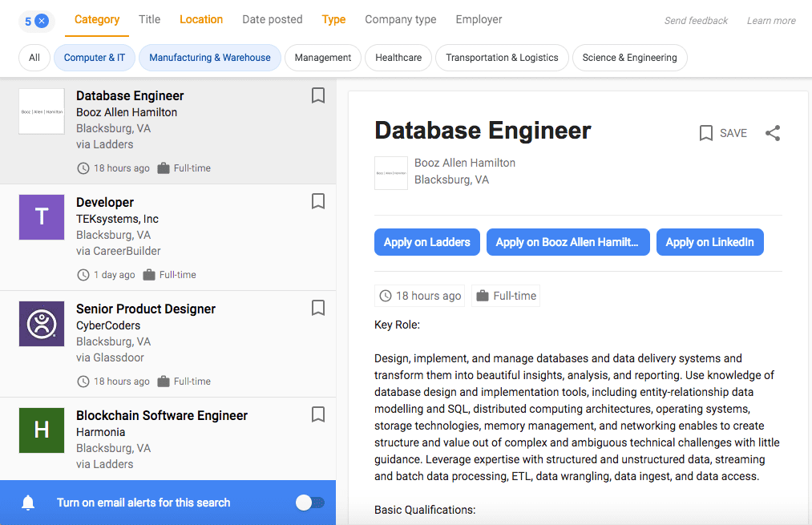Clear the 5 active filters badge
Image resolution: width=812 pixels, height=525 pixels.
coord(42,21)
